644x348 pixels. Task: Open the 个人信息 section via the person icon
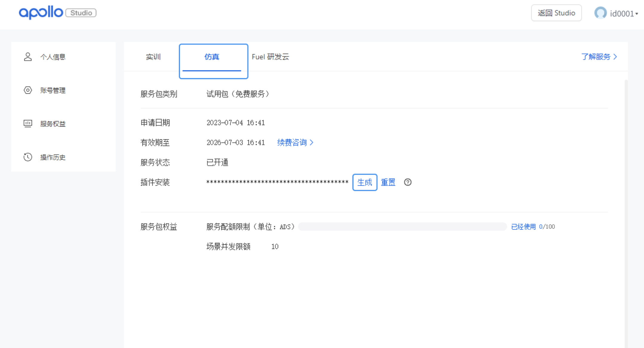[28, 57]
